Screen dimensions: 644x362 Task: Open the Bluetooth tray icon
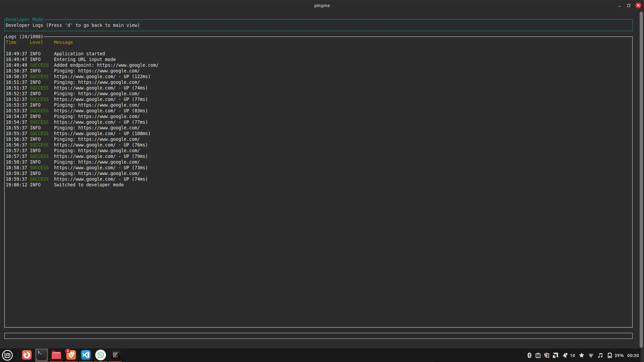pos(529,355)
